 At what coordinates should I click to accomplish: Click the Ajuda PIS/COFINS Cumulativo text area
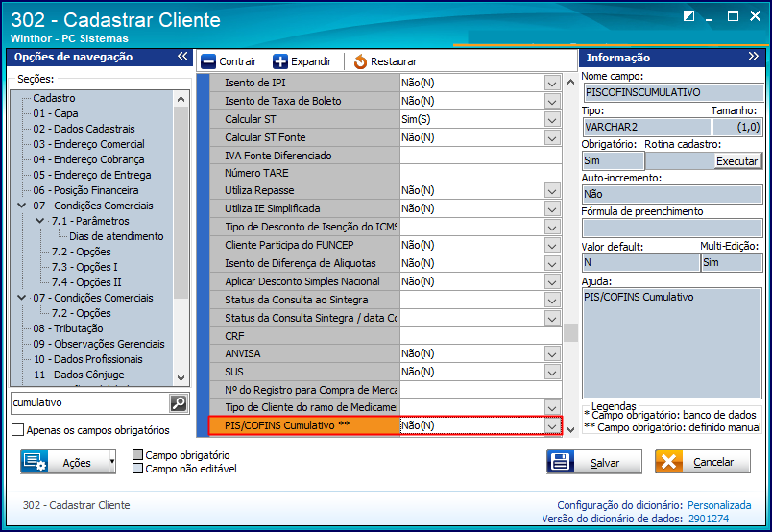coord(672,344)
